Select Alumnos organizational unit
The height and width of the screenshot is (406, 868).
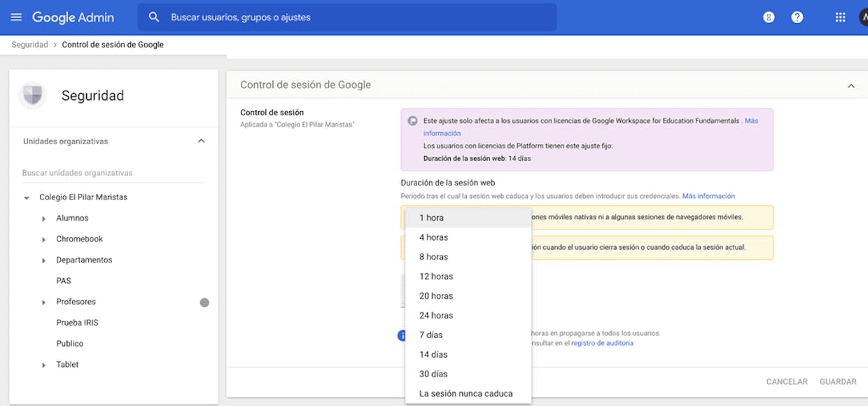(x=72, y=218)
